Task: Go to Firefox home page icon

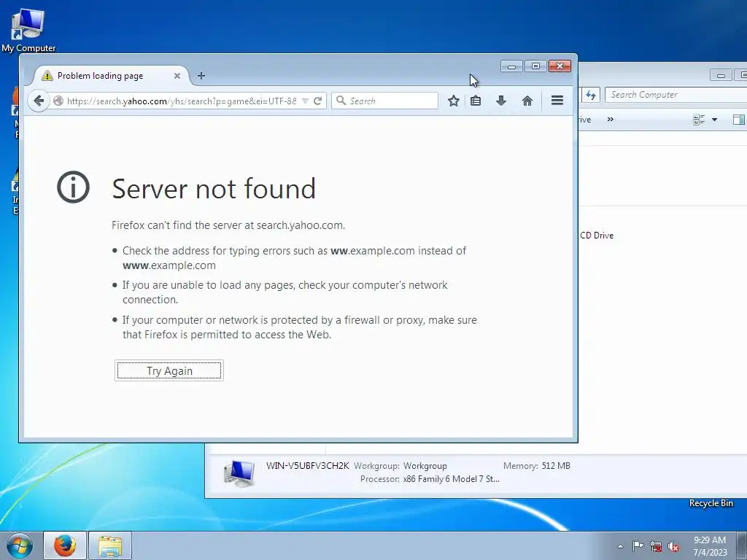Action: (x=527, y=101)
